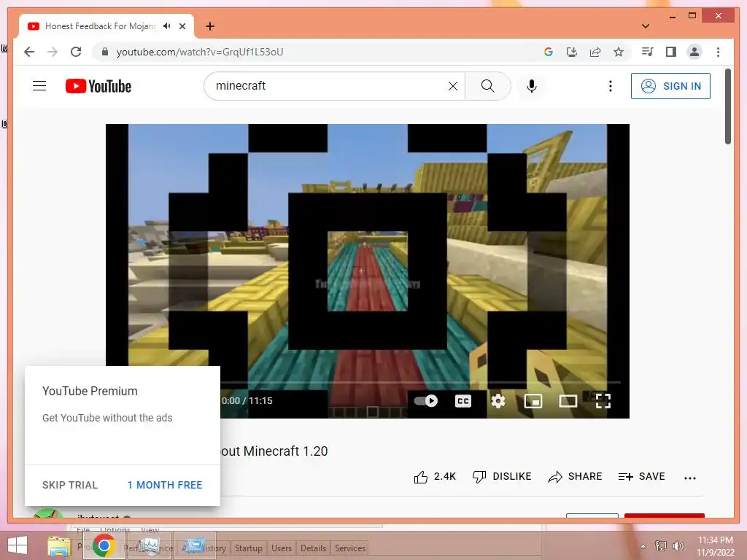This screenshot has width=747, height=560.
Task: Seek on the video progress bar
Action: click(x=420, y=382)
